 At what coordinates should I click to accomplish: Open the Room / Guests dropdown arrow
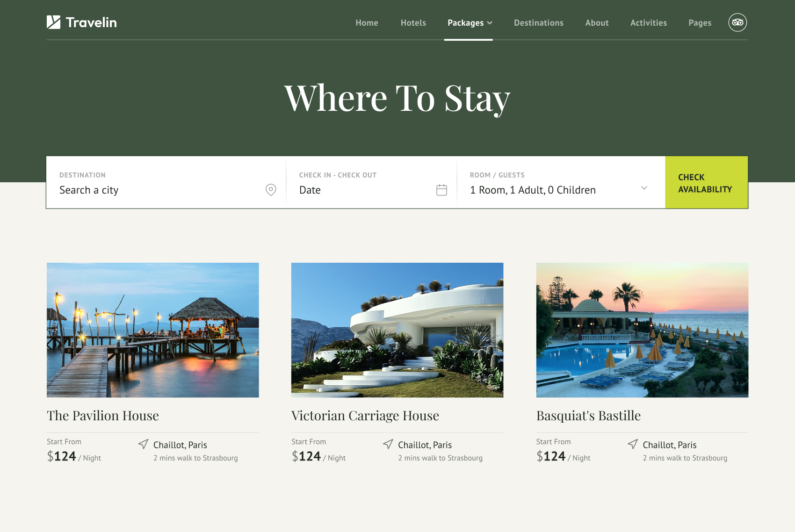click(644, 188)
